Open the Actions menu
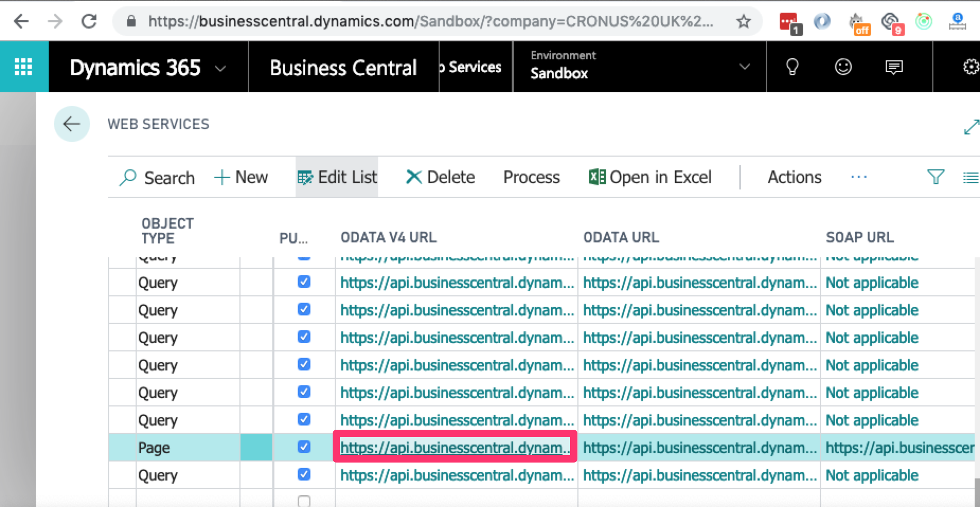This screenshot has width=980, height=507. click(795, 177)
